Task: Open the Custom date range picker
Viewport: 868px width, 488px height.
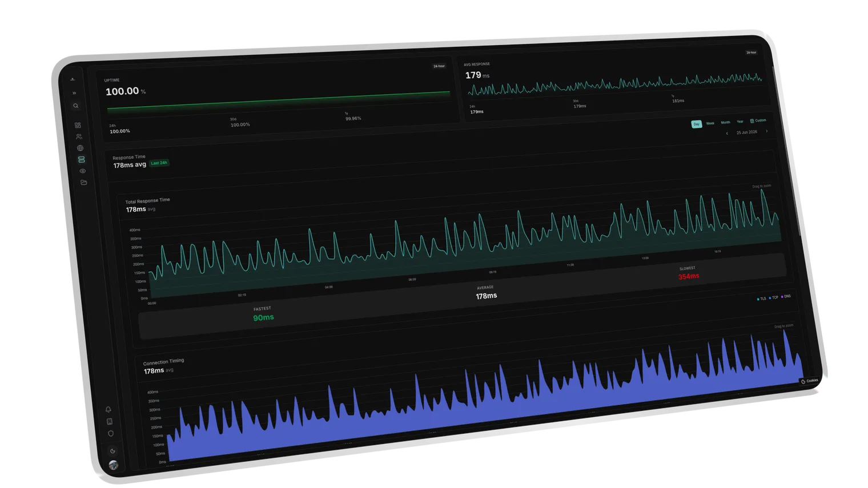Action: tap(758, 120)
